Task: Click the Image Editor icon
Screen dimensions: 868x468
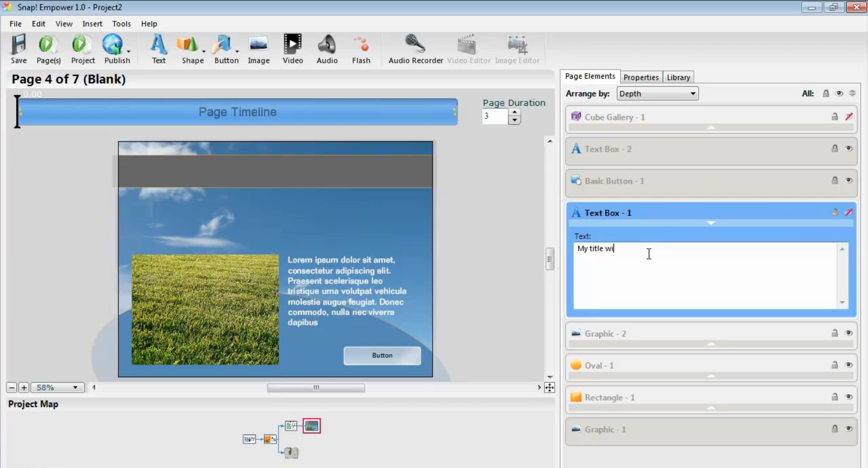Action: (517, 49)
